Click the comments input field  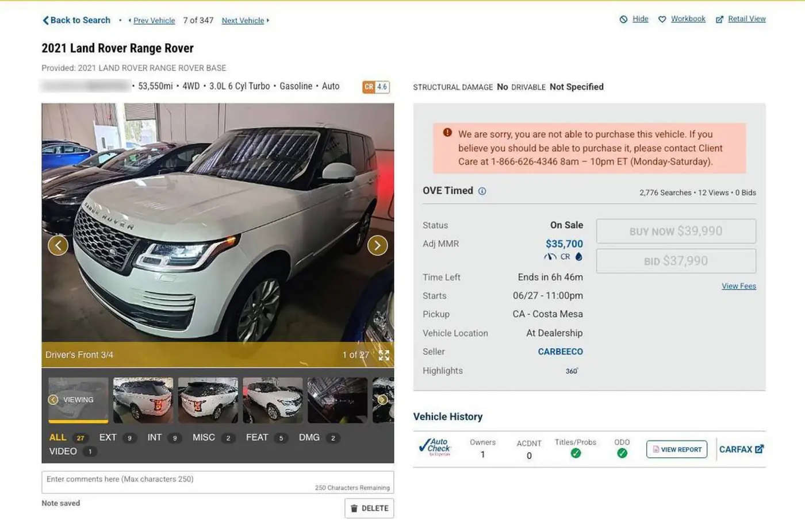(x=218, y=483)
